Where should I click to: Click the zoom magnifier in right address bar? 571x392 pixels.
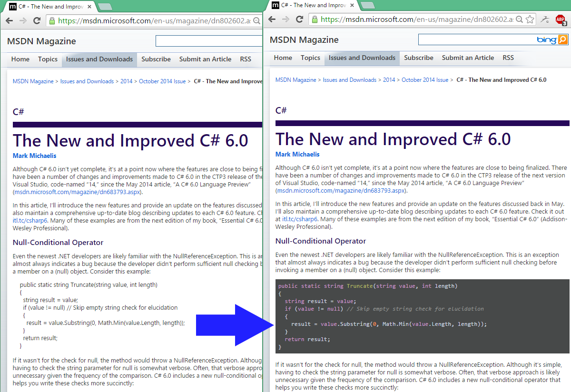click(519, 20)
